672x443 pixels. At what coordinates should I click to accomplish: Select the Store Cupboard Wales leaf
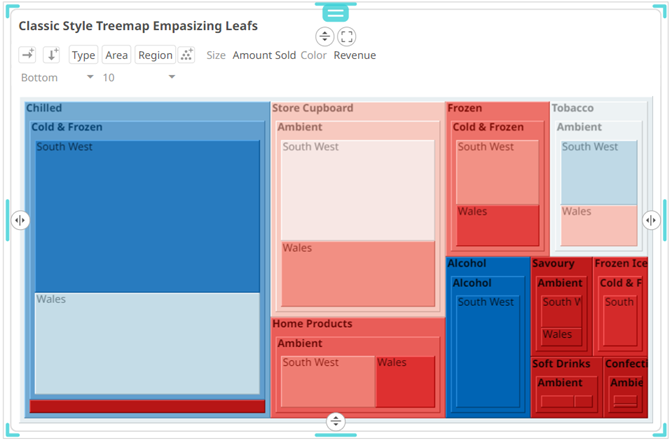358,273
